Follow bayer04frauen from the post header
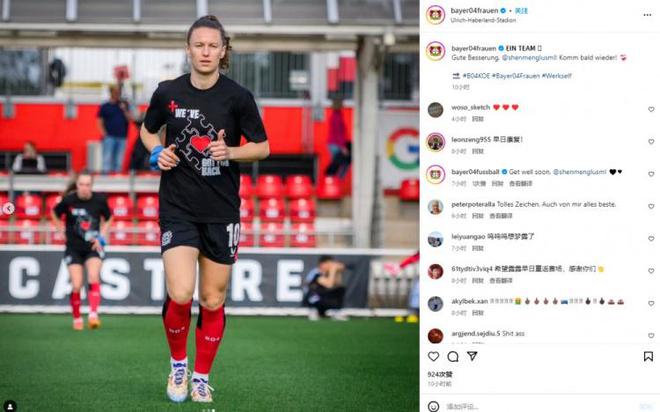 coord(521,11)
